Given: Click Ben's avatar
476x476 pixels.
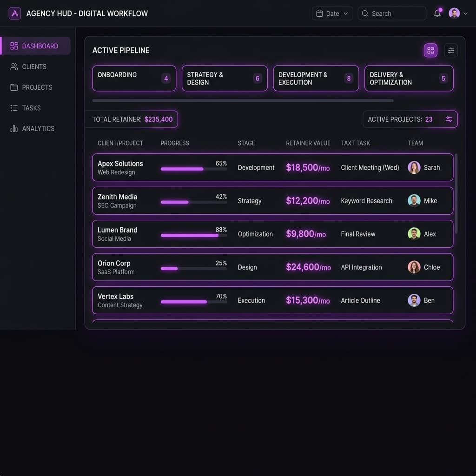Looking at the screenshot, I should (414, 300).
